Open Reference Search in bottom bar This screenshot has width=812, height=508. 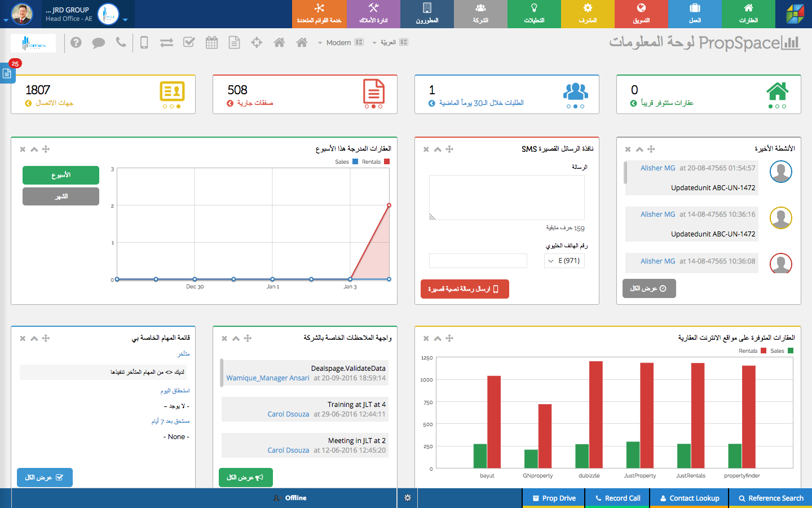click(771, 498)
